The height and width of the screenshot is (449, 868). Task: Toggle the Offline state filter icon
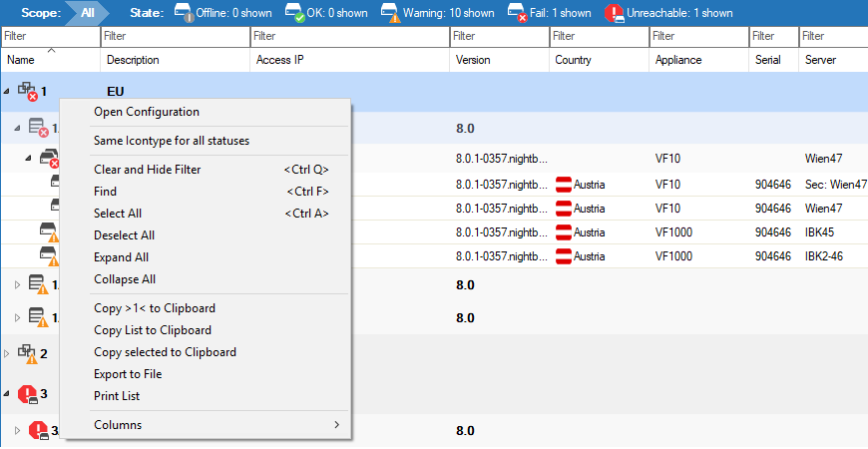pos(184,12)
